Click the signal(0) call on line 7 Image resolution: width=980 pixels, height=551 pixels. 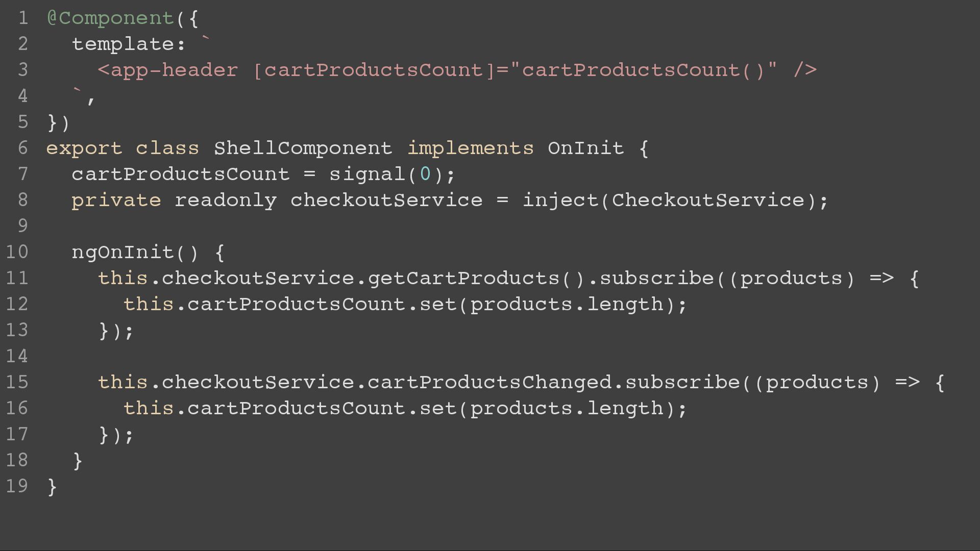click(x=386, y=174)
